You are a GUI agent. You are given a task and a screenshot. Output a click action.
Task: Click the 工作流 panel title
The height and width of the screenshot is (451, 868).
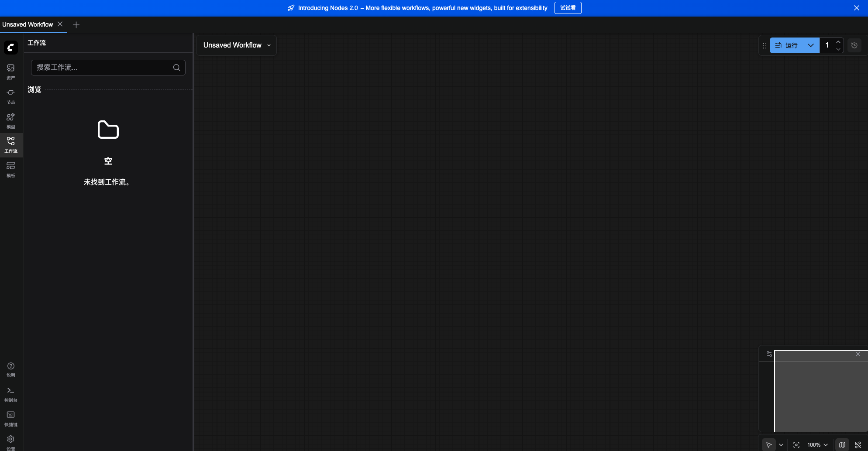click(37, 43)
